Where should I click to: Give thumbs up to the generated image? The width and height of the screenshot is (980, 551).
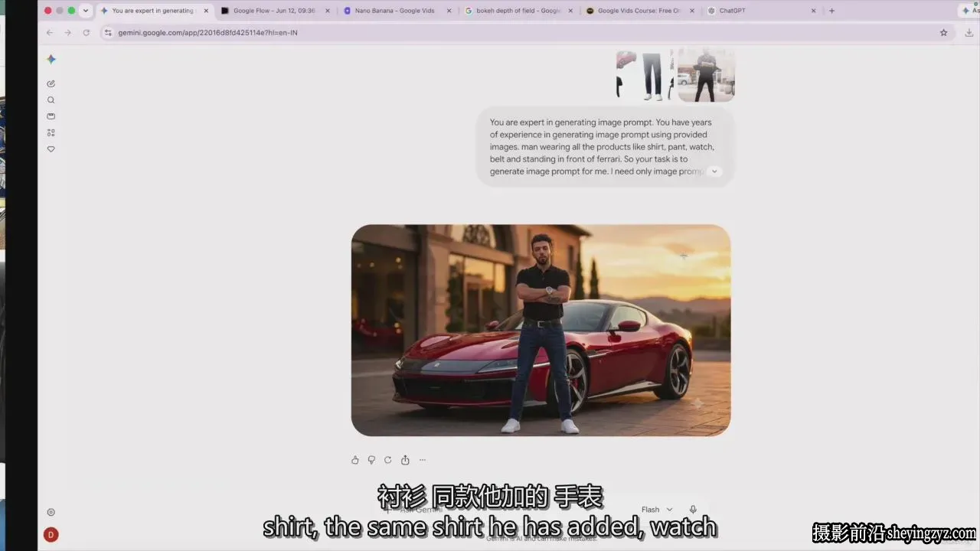[x=355, y=460]
